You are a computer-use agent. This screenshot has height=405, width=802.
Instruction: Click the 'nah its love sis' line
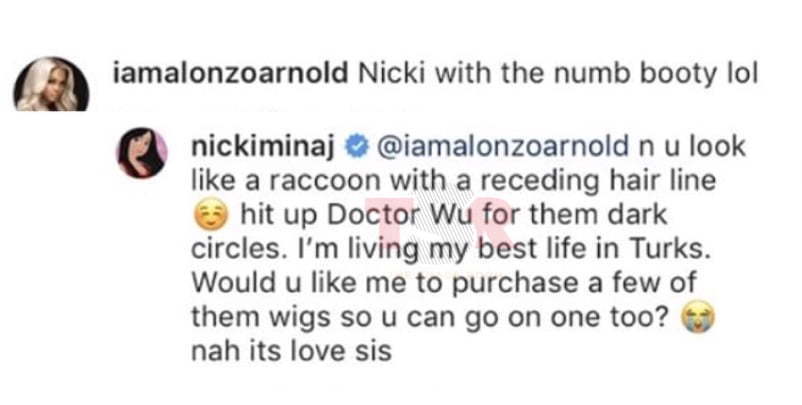292,352
